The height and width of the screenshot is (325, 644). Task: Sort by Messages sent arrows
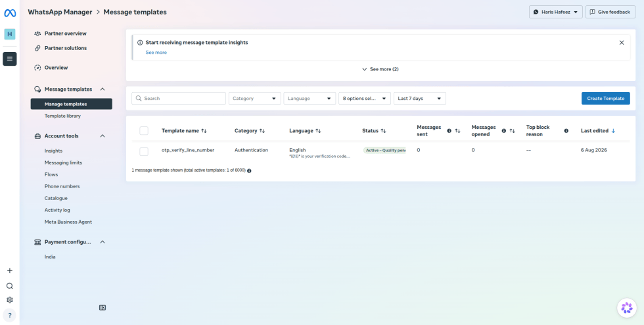(457, 131)
